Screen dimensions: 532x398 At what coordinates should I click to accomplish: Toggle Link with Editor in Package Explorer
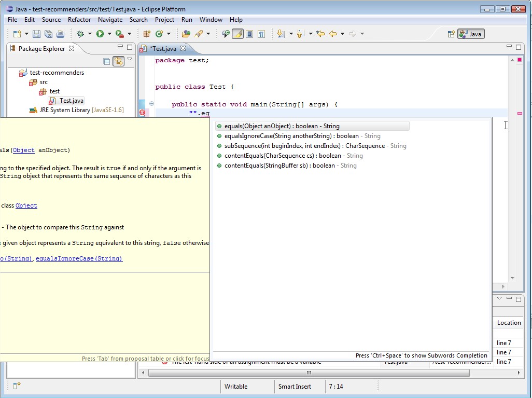point(118,61)
